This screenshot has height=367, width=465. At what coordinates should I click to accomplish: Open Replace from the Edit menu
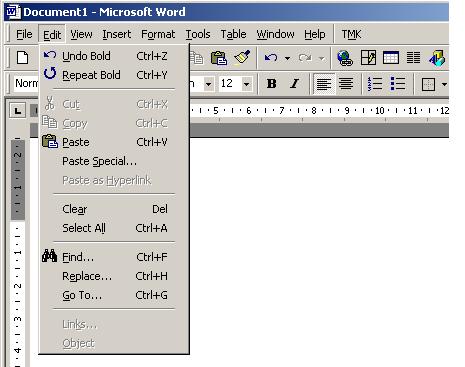point(114,276)
